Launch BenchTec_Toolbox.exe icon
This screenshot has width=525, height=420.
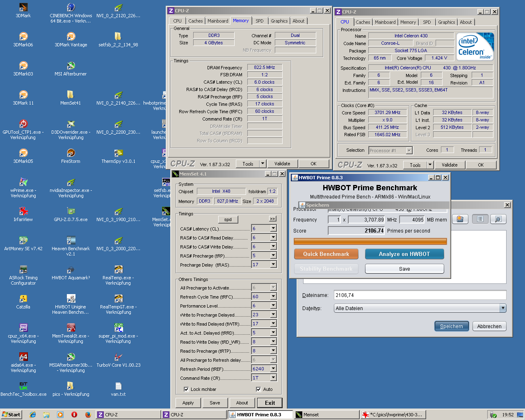(x=23, y=389)
